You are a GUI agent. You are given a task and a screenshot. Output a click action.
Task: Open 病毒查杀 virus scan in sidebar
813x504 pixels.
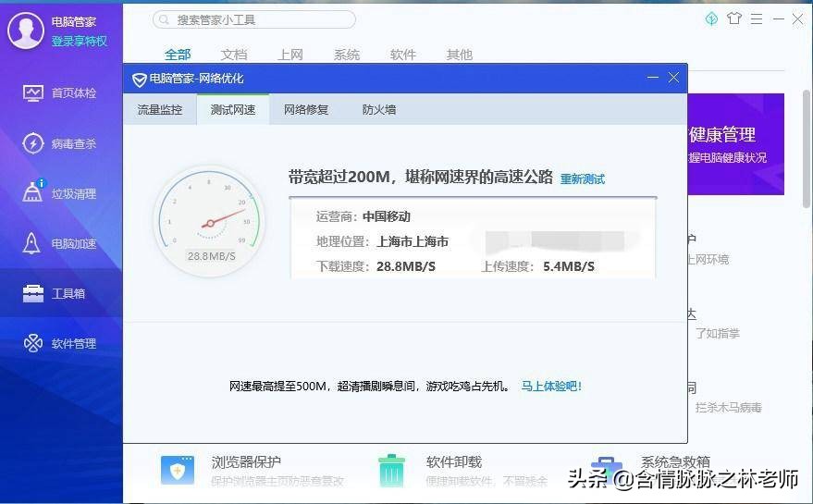click(x=61, y=143)
